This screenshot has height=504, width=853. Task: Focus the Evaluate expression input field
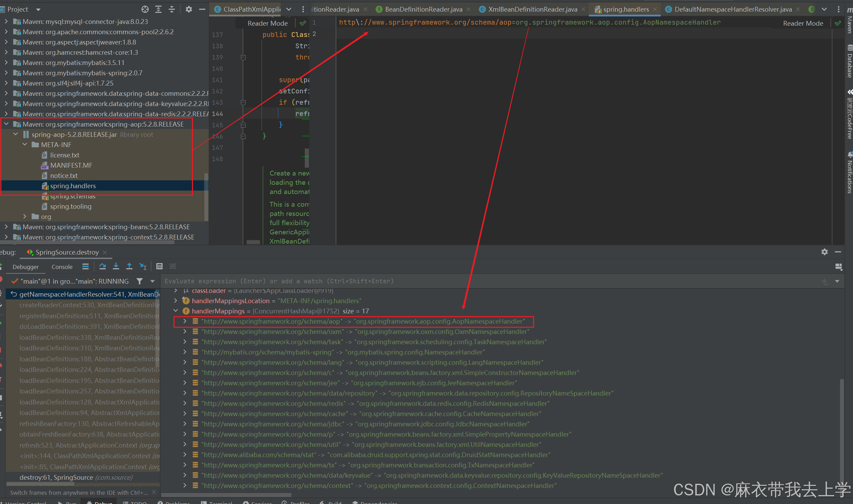coord(489,281)
